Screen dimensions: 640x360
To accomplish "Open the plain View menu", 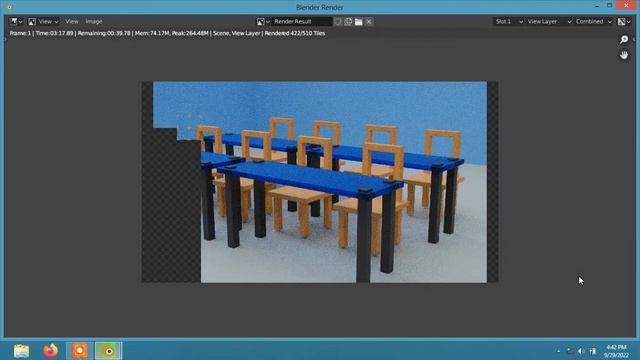I will (71, 21).
